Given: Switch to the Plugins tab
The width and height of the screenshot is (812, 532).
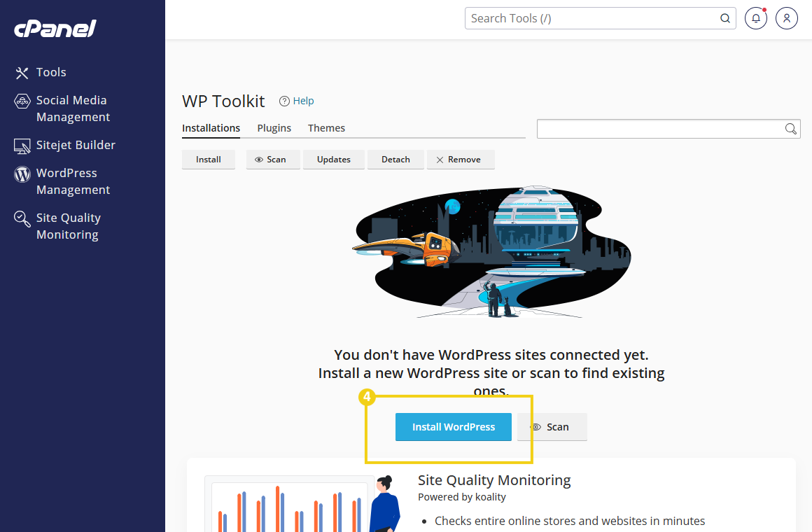Looking at the screenshot, I should tap(274, 128).
